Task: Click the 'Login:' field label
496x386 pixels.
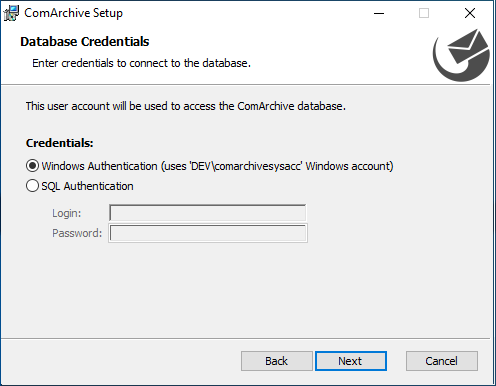Action: point(67,213)
